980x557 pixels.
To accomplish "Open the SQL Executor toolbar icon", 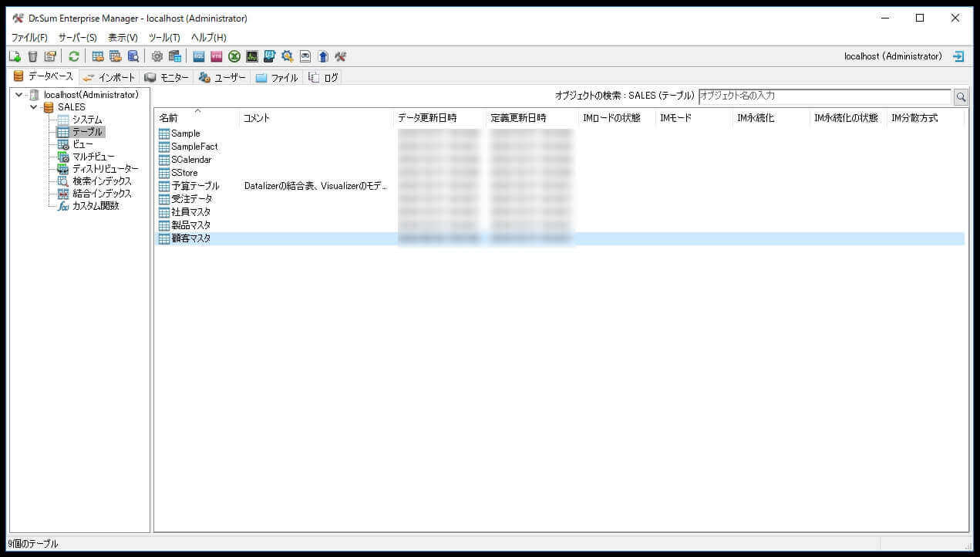I will [x=199, y=56].
